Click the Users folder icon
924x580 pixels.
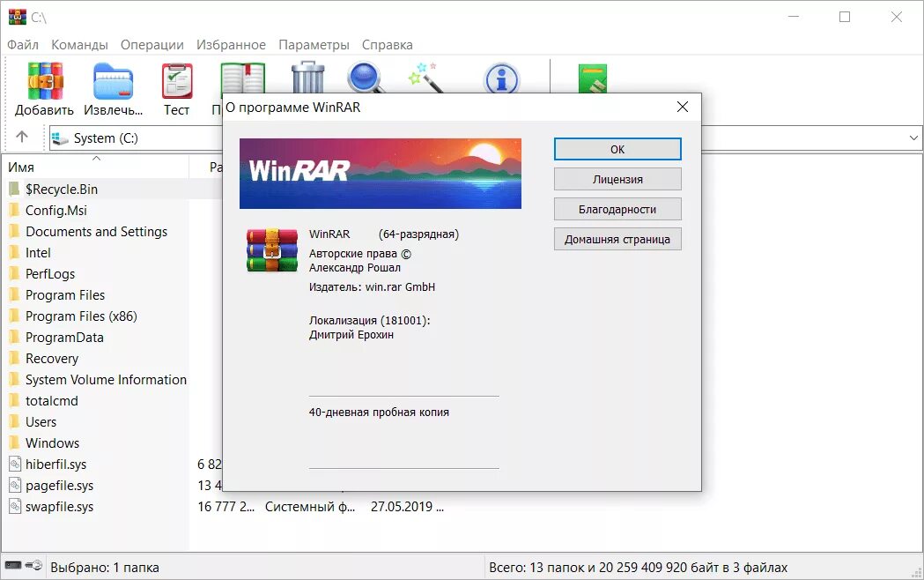[x=15, y=421]
